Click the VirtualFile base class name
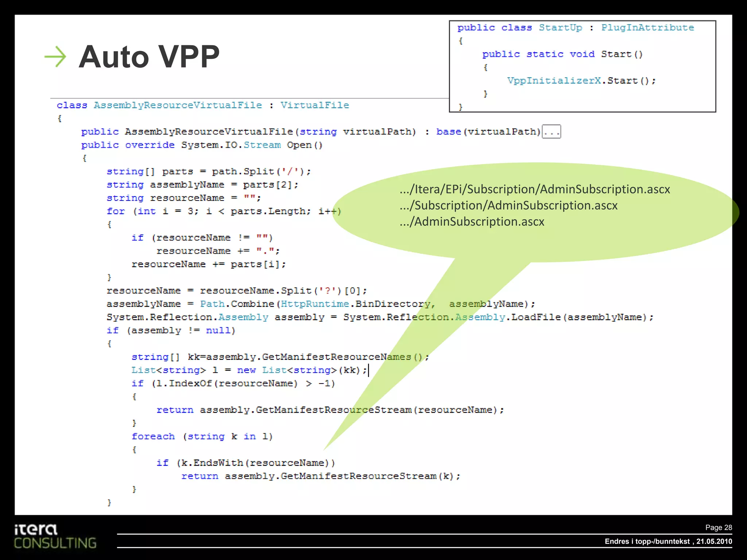The width and height of the screenshot is (747, 560). 314,105
